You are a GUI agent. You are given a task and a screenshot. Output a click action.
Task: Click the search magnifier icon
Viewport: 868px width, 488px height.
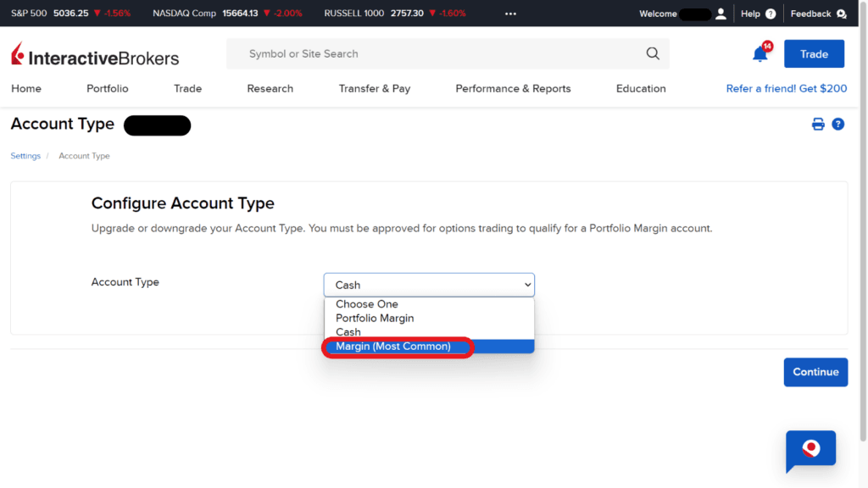652,53
